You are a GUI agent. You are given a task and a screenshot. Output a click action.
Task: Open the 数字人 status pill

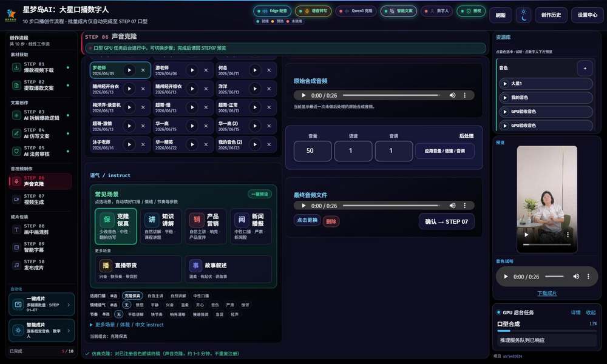436,11
